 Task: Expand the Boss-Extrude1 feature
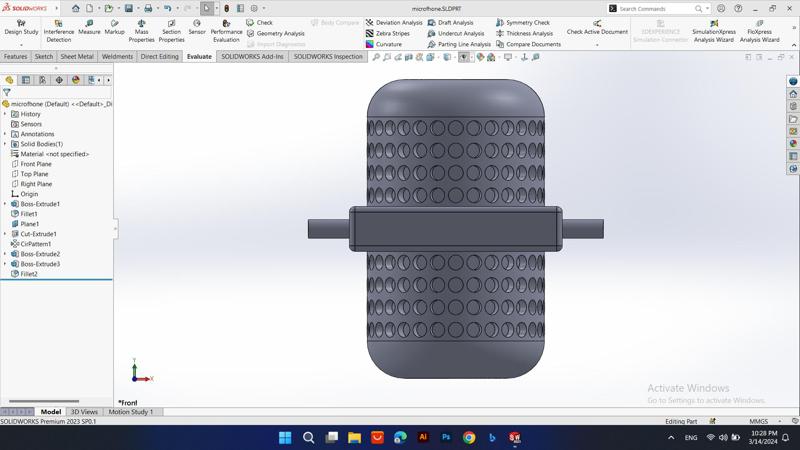[x=5, y=204]
